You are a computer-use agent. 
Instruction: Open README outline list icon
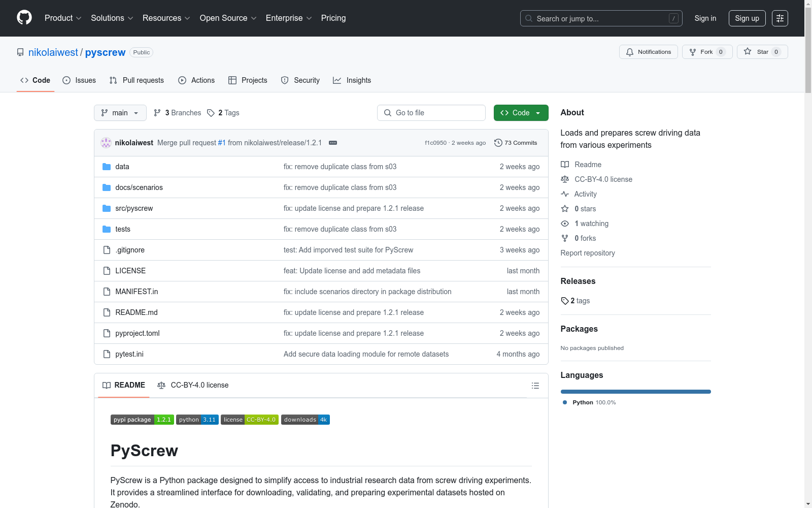tap(535, 386)
